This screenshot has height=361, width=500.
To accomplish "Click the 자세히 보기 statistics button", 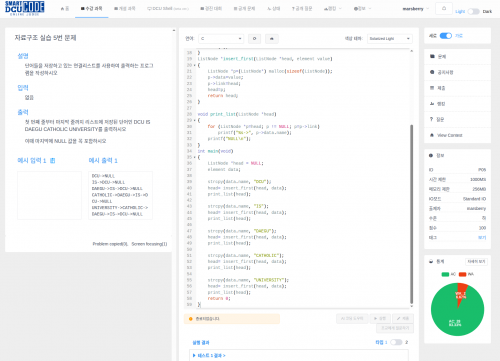I will pos(476,262).
